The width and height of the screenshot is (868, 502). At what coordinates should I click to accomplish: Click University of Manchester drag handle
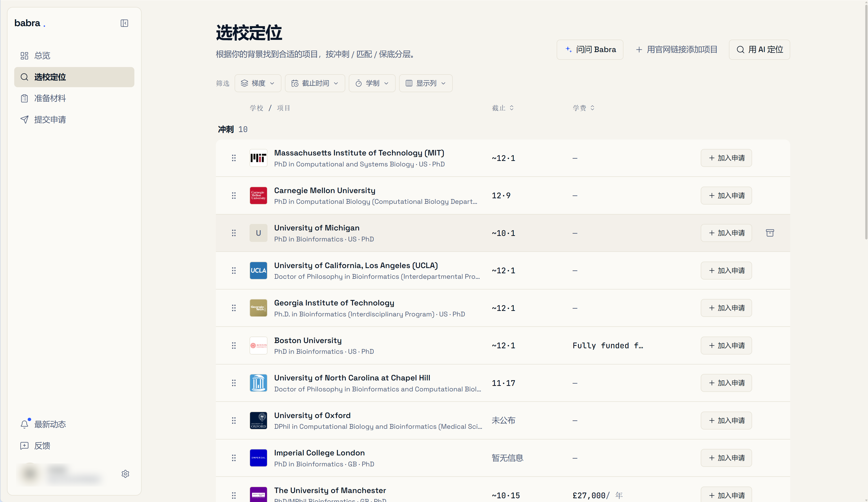pyautogui.click(x=234, y=496)
